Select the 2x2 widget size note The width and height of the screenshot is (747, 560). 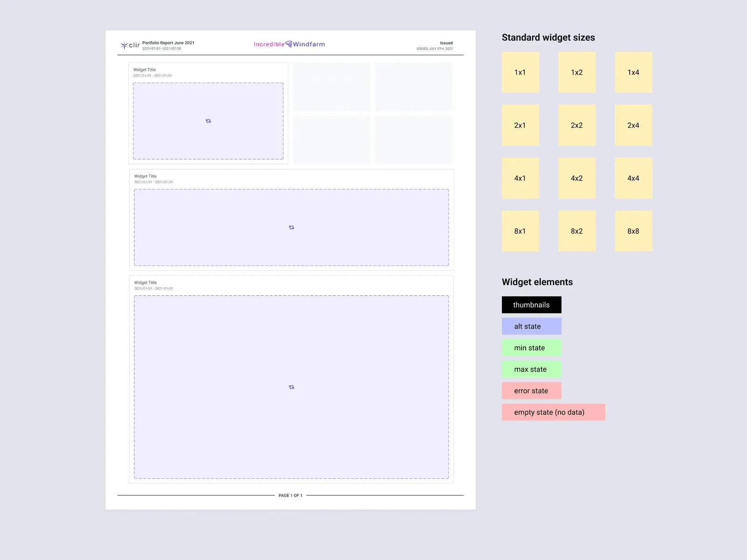pyautogui.click(x=577, y=125)
